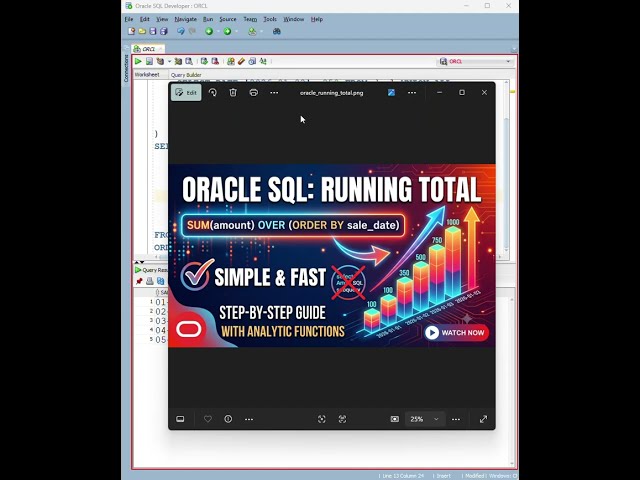Screen dimensions: 640x480
Task: Click the SQL History icon in worksheet toolbar
Action: coord(252,61)
